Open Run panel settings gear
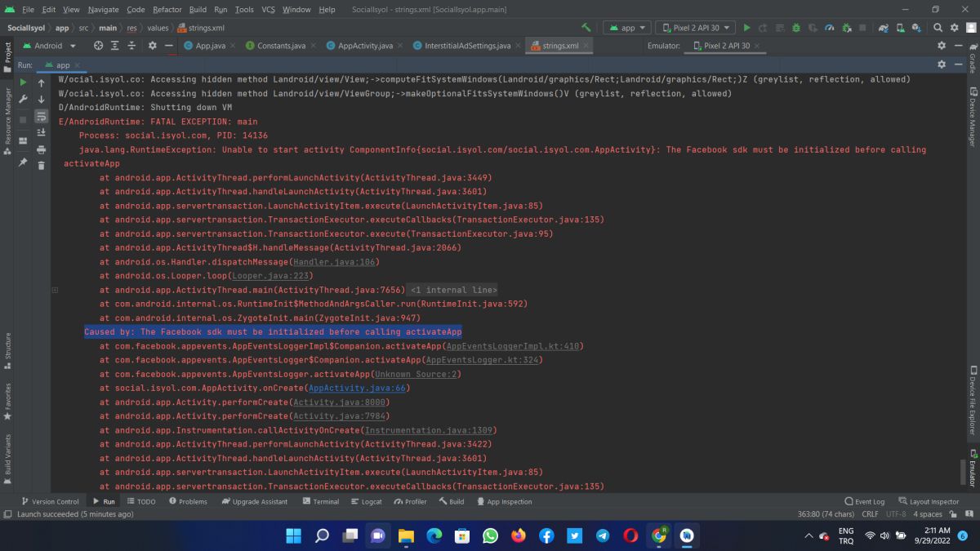Screen dimensions: 980x551 tap(941, 64)
